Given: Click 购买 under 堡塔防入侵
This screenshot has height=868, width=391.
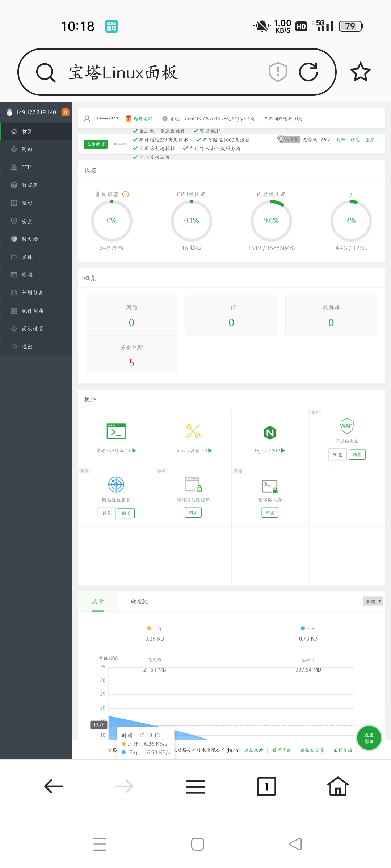Looking at the screenshot, I should 270,512.
